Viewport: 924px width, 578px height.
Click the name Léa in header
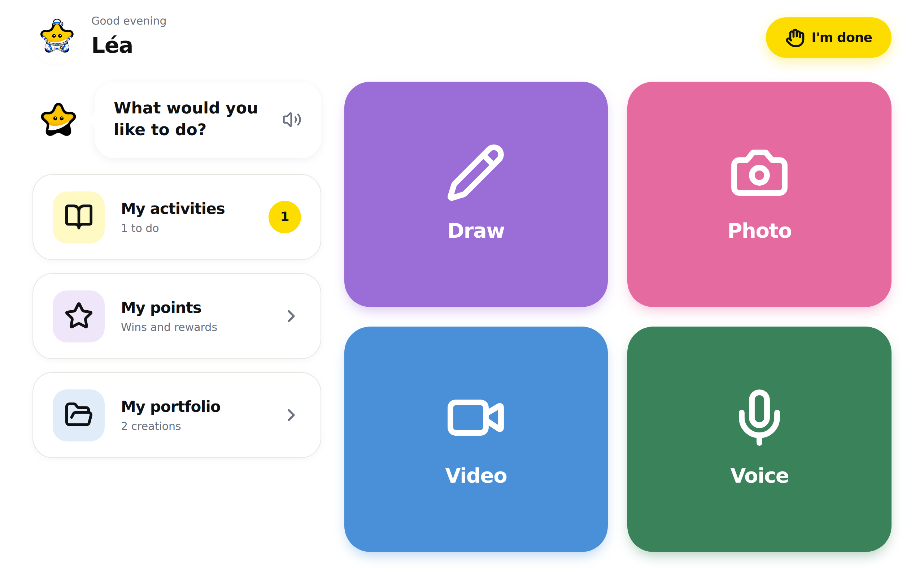pyautogui.click(x=112, y=45)
